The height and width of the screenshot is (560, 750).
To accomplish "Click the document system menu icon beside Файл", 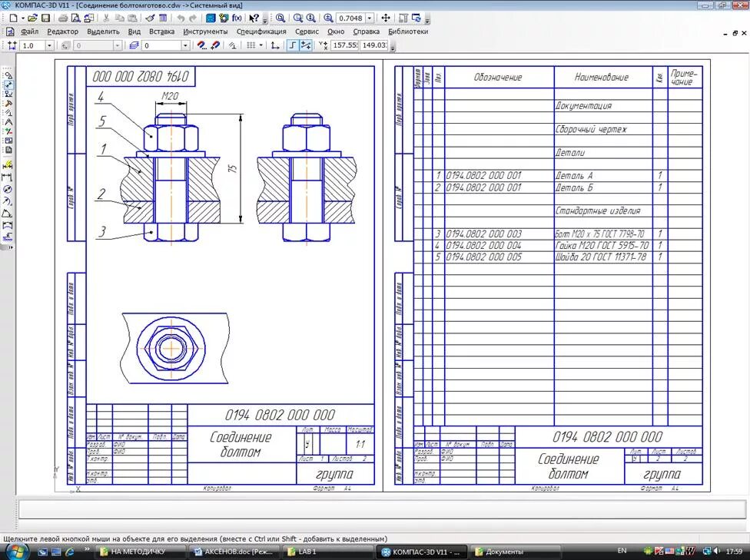I will 10,31.
